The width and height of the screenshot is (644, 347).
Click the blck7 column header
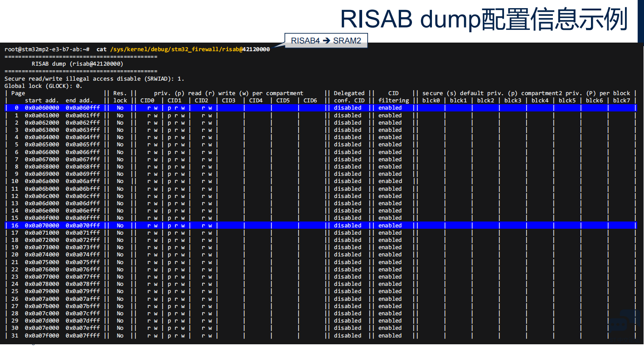[x=621, y=101]
